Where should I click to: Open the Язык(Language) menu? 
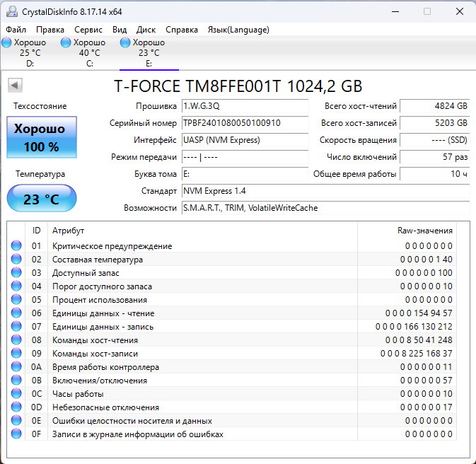click(x=238, y=30)
